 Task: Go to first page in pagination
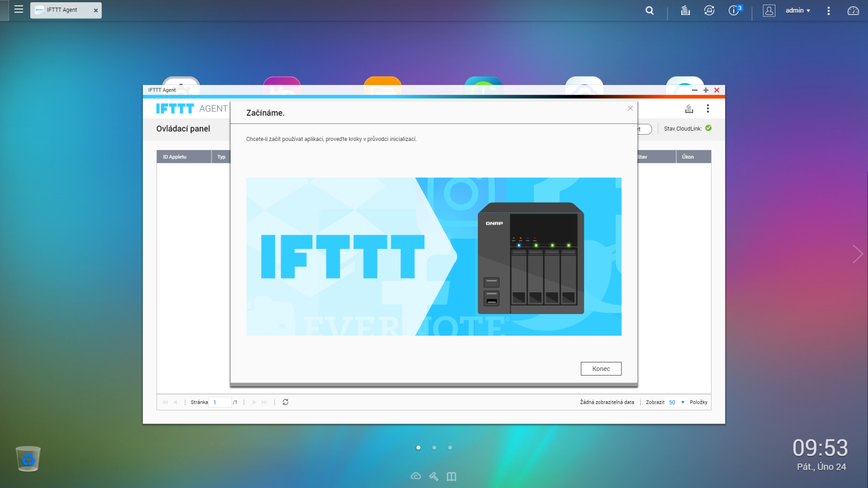click(166, 402)
